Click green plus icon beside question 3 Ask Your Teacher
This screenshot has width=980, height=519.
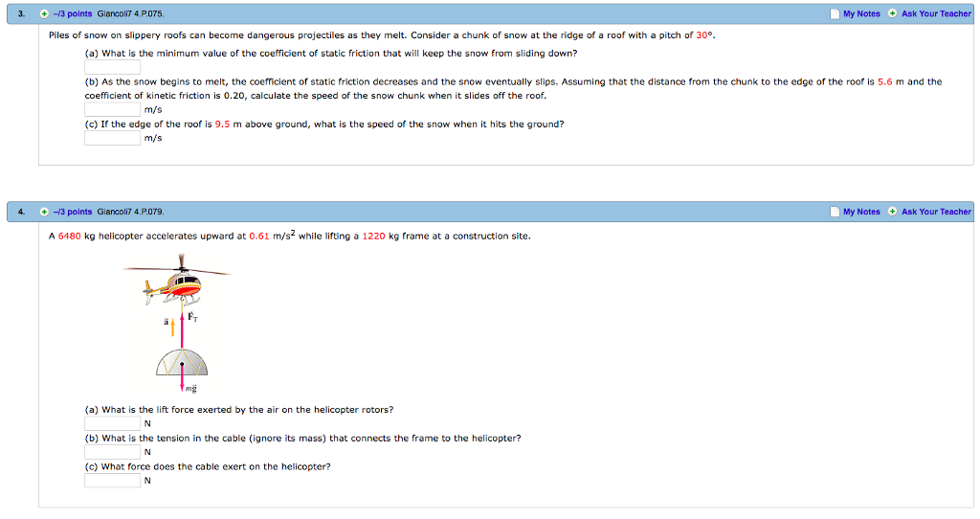tap(892, 13)
